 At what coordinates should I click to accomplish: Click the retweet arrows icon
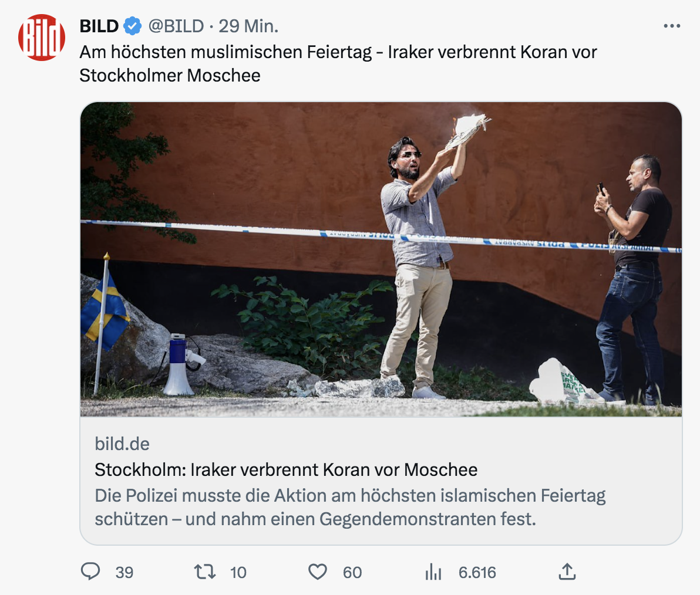click(205, 572)
